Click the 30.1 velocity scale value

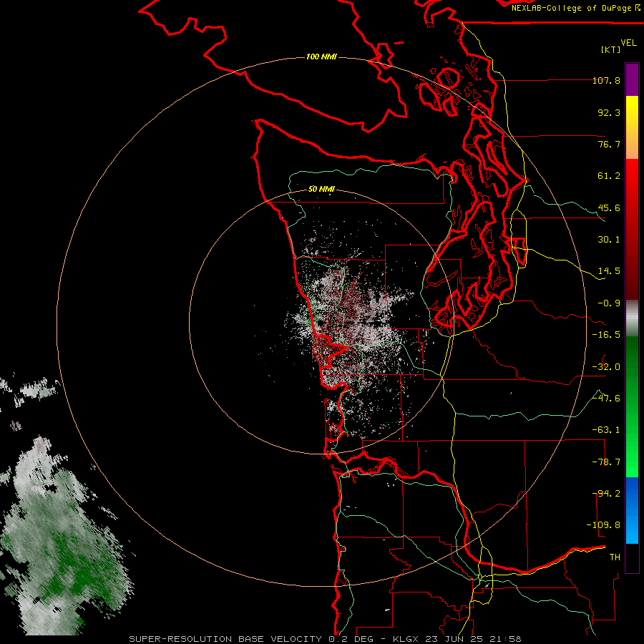609,240
